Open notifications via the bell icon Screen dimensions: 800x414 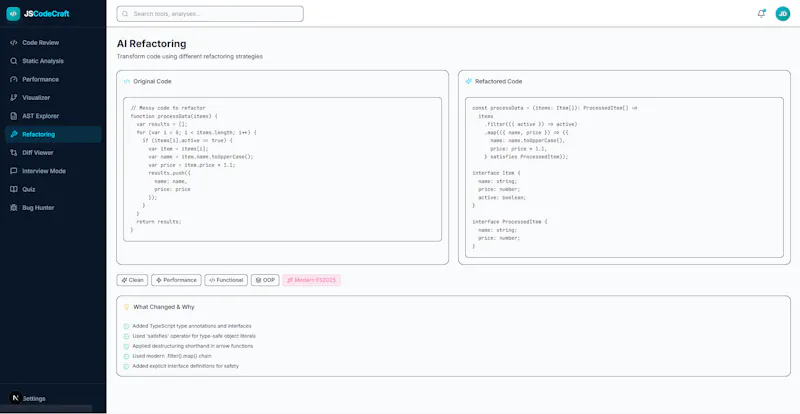[761, 14]
